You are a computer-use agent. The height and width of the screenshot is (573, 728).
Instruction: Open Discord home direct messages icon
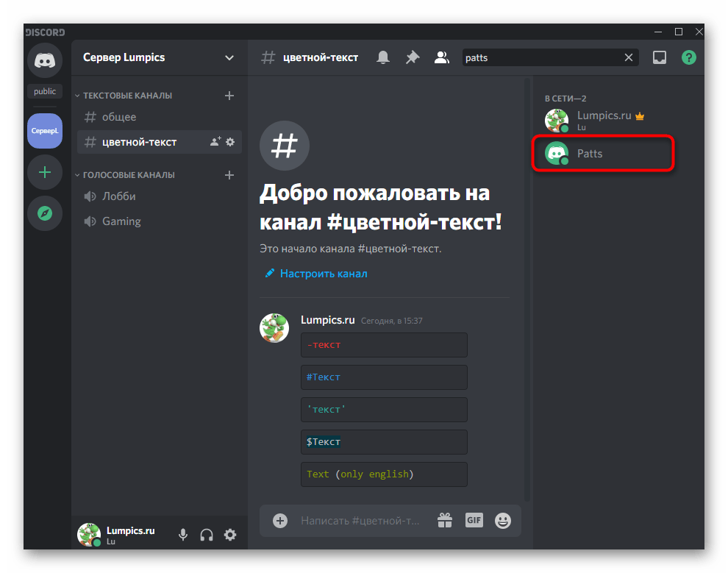pyautogui.click(x=45, y=60)
